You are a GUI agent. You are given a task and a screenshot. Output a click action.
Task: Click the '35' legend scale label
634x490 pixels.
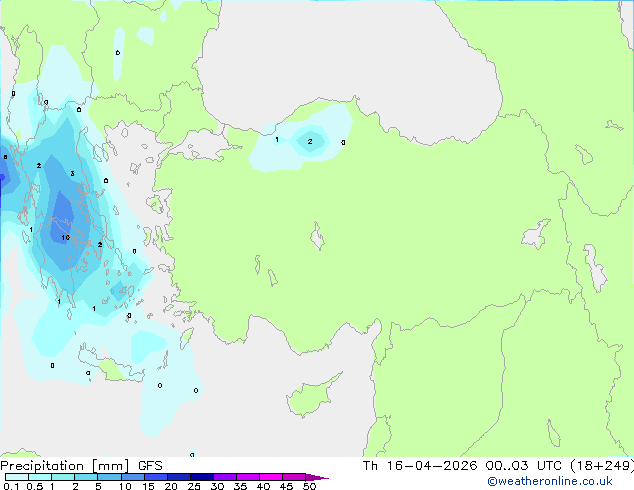point(240,486)
